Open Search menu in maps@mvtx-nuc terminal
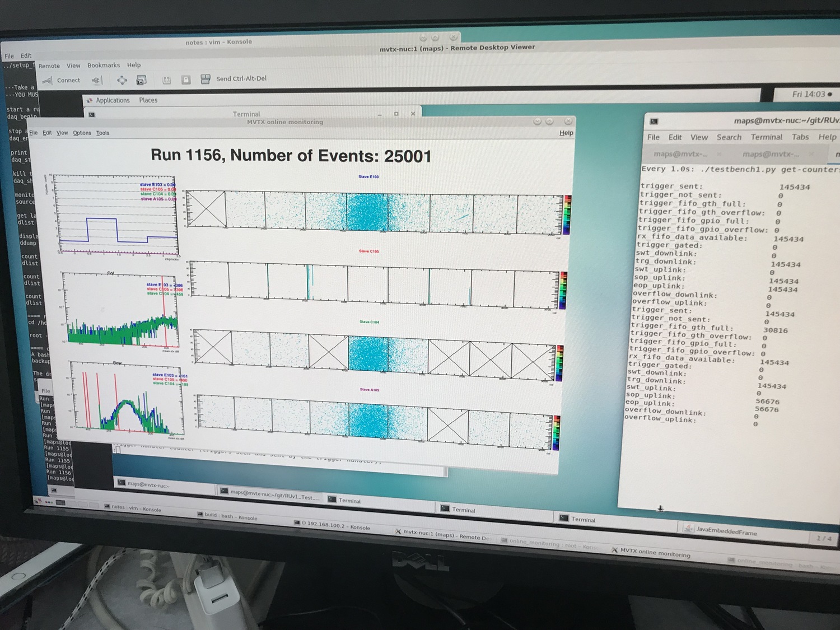840x630 pixels. point(729,137)
